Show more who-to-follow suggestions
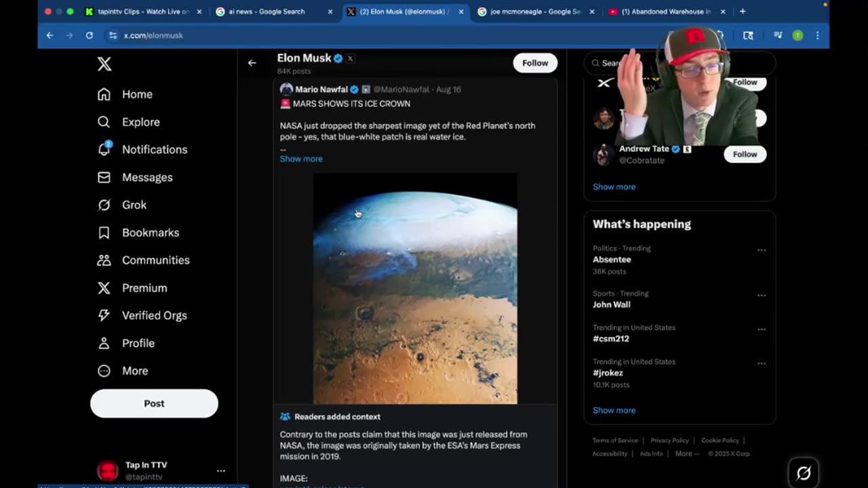 pos(614,187)
